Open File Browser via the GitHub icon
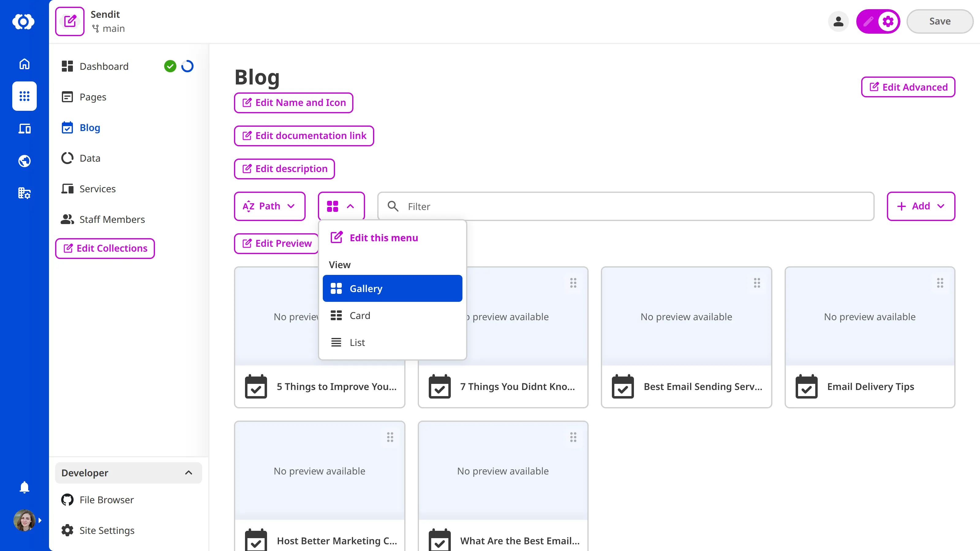The image size is (980, 551). (67, 499)
